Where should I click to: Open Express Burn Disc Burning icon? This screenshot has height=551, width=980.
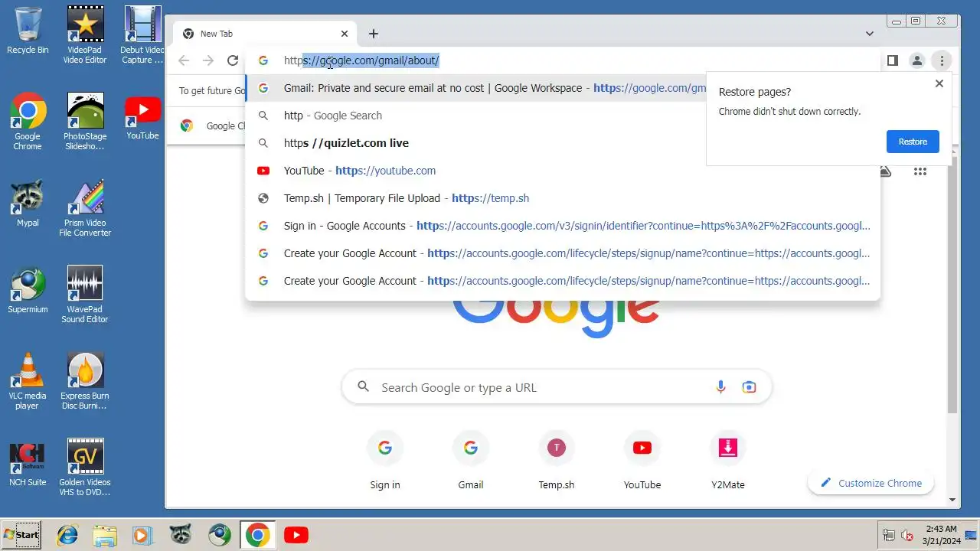[85, 381]
